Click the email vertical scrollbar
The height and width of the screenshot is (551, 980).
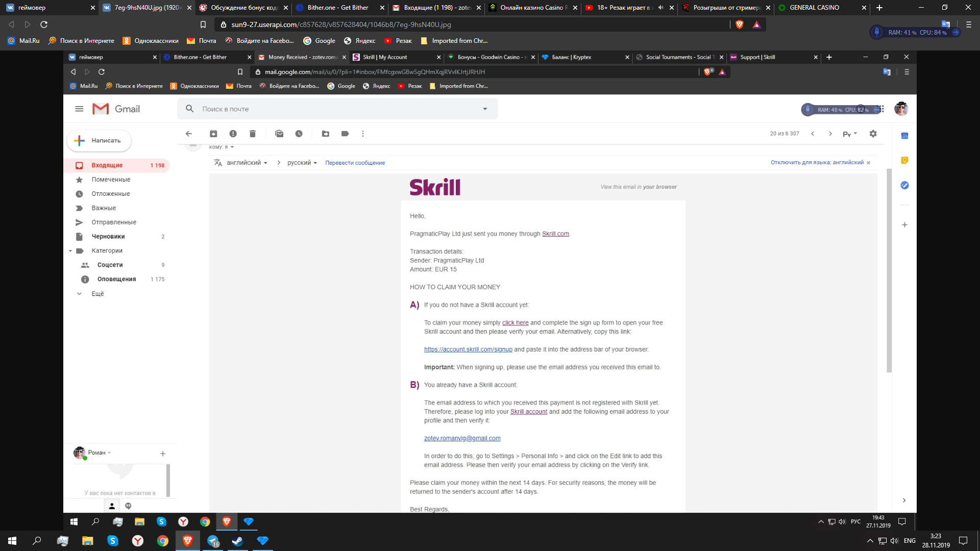pyautogui.click(x=889, y=270)
